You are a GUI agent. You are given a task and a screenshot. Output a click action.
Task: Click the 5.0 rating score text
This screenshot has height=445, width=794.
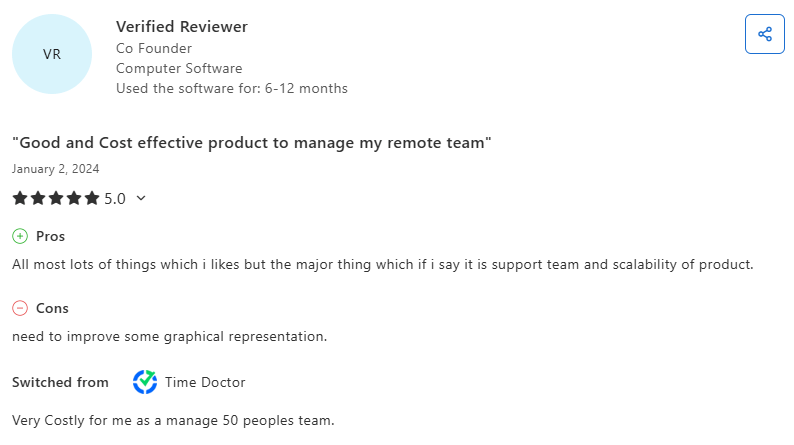pos(115,198)
